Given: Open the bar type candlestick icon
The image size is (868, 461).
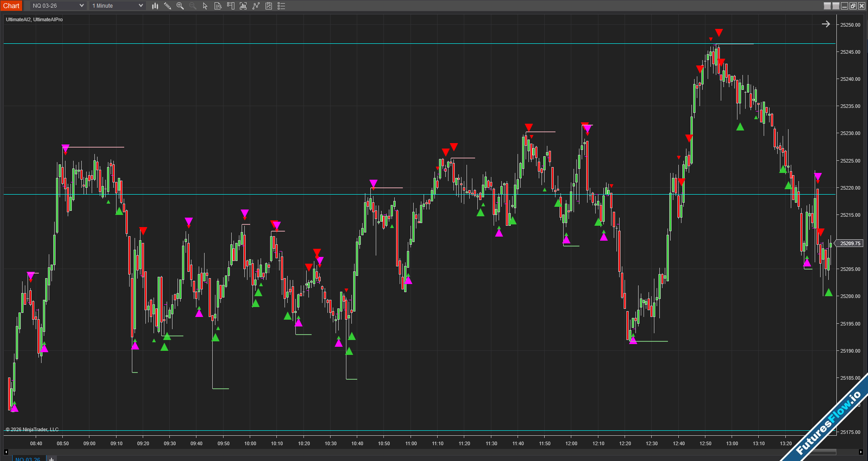Looking at the screenshot, I should click(155, 6).
